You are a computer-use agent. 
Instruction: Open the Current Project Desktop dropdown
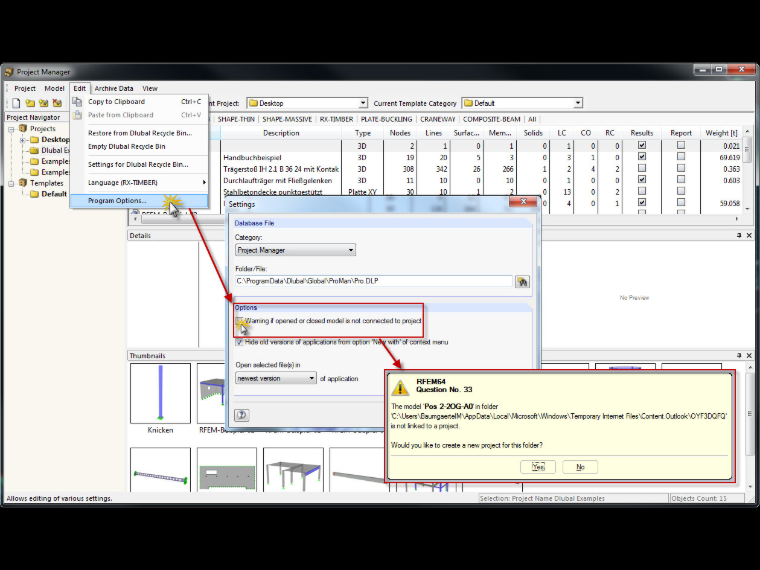click(363, 103)
